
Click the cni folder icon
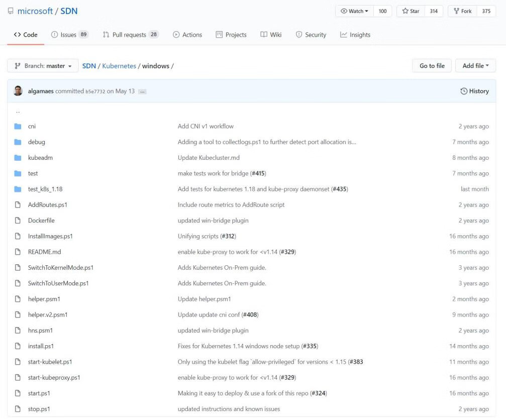pyautogui.click(x=18, y=127)
